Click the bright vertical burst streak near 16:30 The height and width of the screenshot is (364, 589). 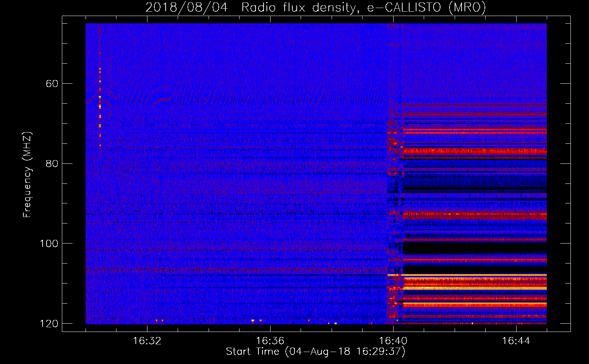coord(100,87)
